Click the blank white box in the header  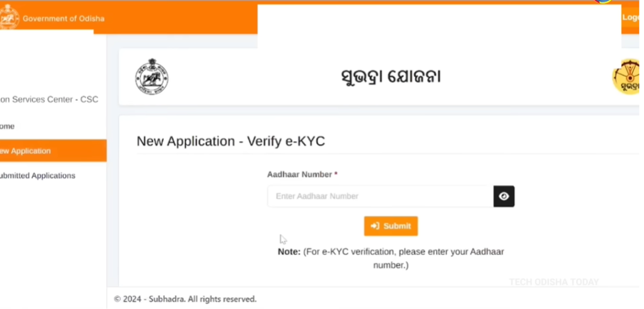[x=439, y=26]
